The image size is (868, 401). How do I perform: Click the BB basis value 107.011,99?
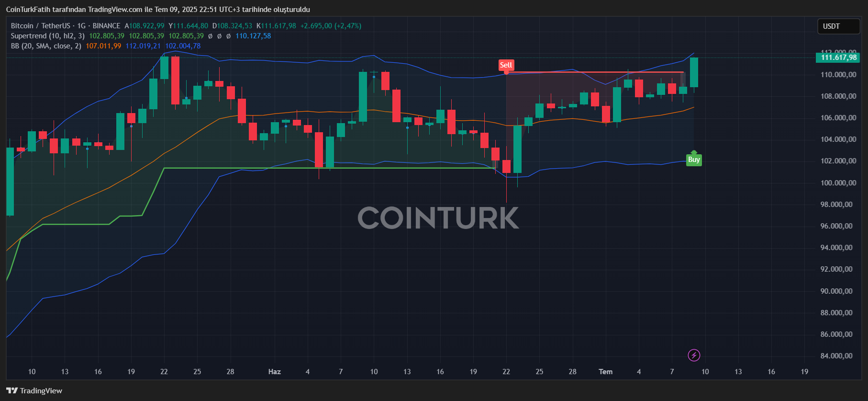103,46
